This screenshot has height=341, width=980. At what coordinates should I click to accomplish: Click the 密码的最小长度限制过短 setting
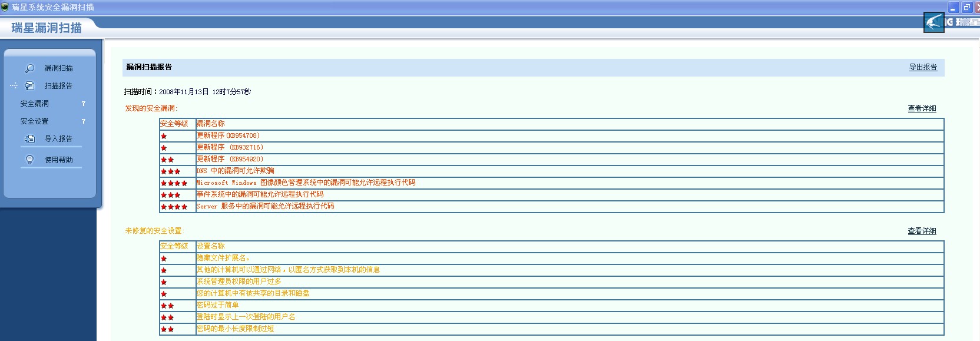coord(235,329)
